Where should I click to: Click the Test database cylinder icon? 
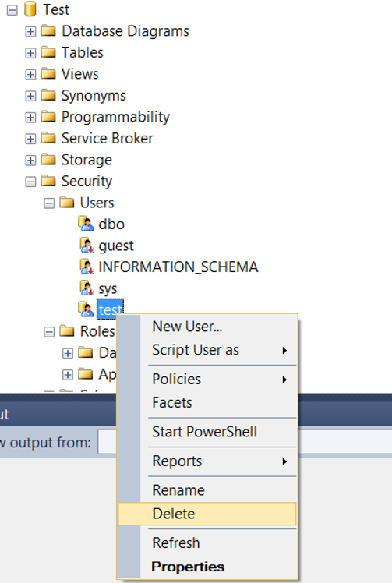tap(30, 9)
